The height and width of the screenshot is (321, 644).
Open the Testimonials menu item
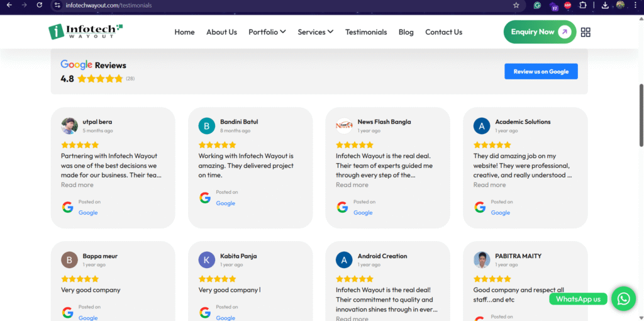[366, 32]
